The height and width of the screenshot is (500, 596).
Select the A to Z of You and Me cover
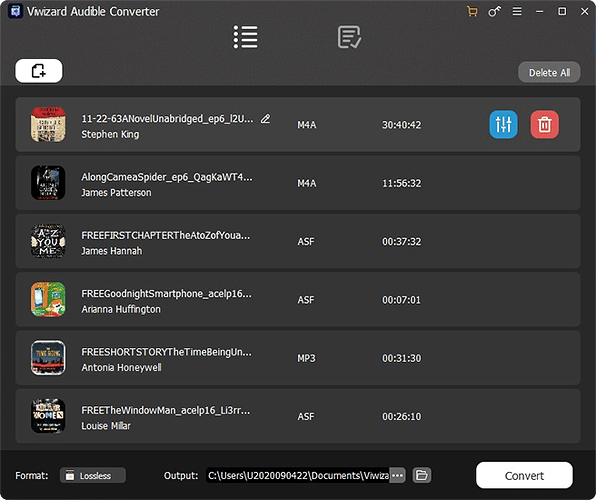click(48, 241)
